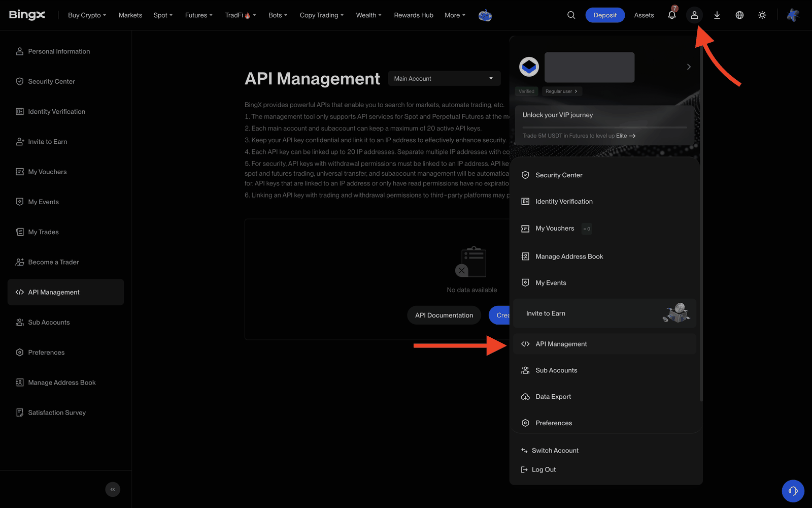Expand the Copy Trading menu
This screenshot has height=508, width=812.
322,15
